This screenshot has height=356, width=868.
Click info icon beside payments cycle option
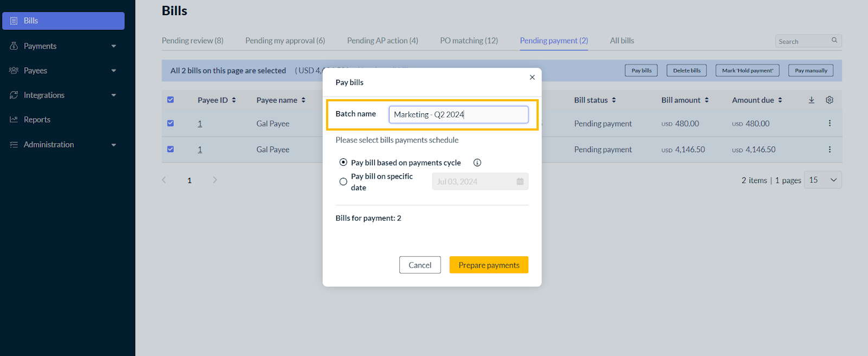click(477, 163)
